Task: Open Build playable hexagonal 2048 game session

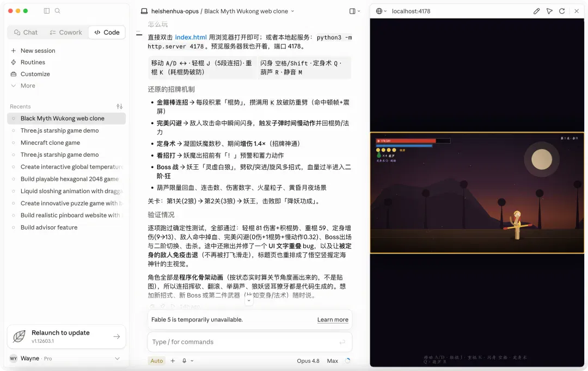Action: [66, 179]
